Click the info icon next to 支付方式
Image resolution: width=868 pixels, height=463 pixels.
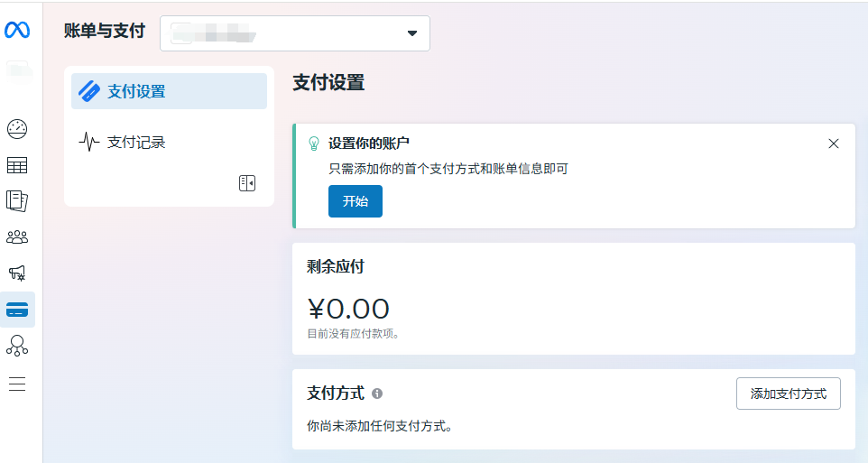[377, 394]
